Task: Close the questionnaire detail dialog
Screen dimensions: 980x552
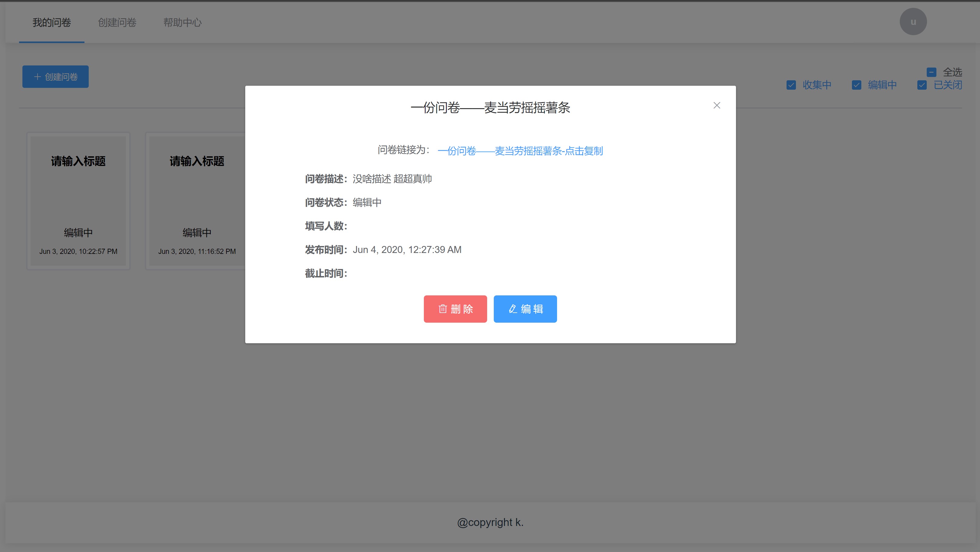Action: [717, 105]
